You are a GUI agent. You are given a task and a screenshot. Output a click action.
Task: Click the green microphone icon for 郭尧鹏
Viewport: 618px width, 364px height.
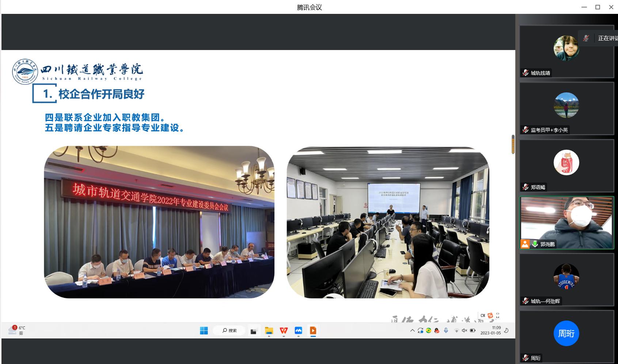[535, 244]
